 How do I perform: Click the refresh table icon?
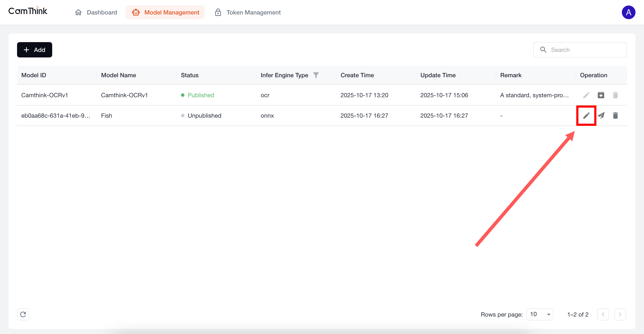23,314
